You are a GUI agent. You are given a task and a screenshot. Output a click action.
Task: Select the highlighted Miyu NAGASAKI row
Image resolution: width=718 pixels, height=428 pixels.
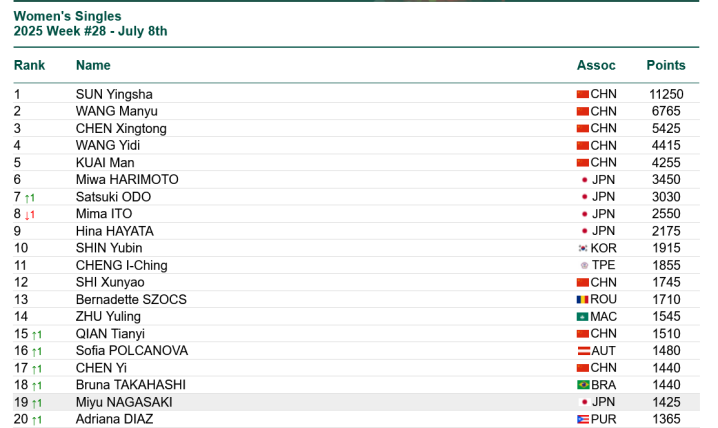click(356, 402)
